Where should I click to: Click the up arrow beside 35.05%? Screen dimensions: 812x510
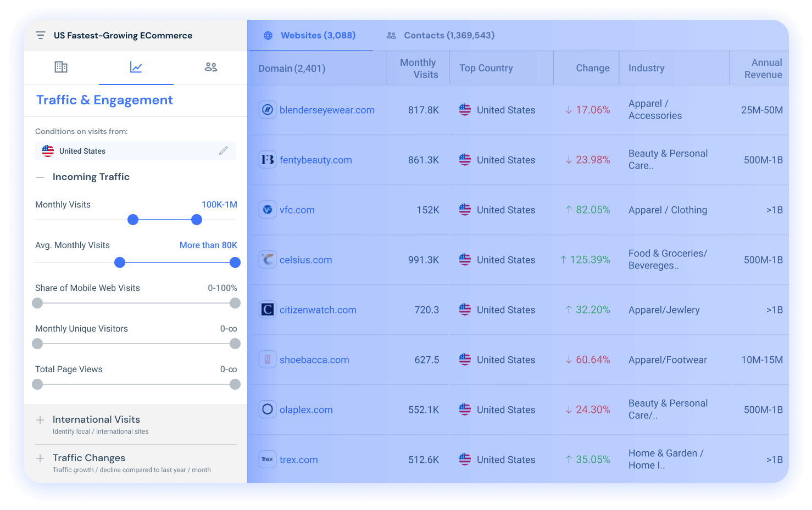[569, 459]
